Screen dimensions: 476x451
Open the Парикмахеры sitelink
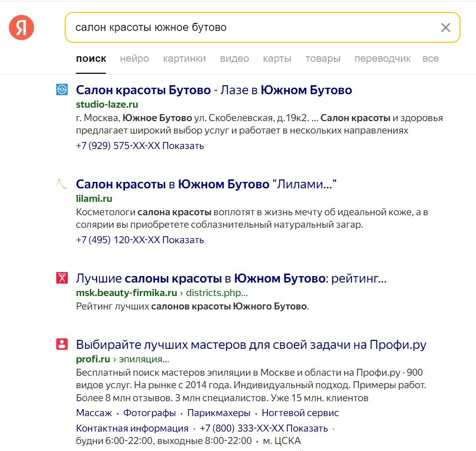tap(219, 413)
